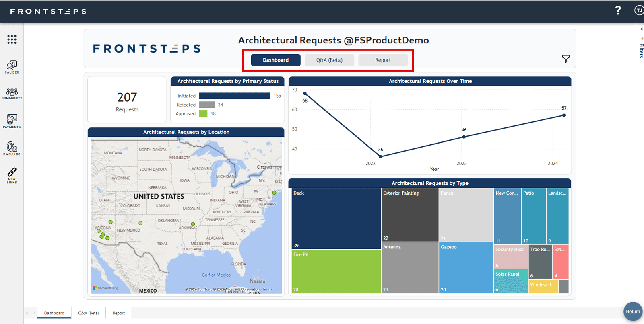Select the Exterior Painting treemap tile
The height and width of the screenshot is (324, 644).
tap(410, 215)
